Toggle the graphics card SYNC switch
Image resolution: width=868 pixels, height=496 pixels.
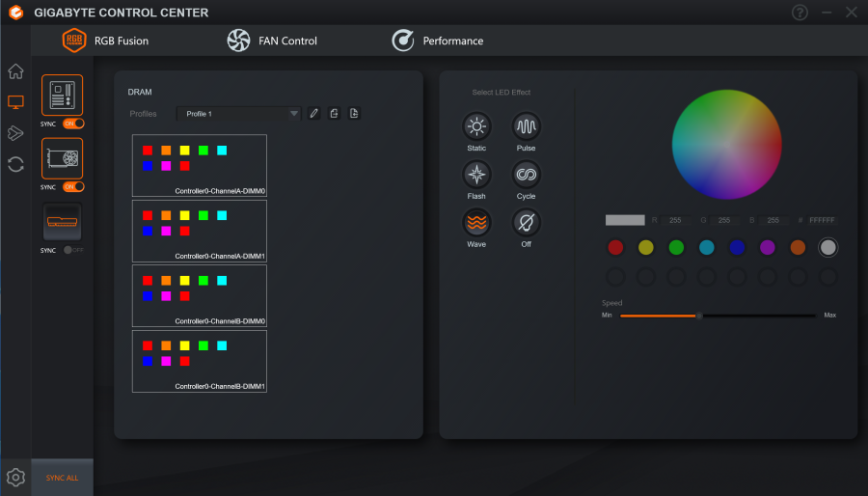tap(73, 186)
